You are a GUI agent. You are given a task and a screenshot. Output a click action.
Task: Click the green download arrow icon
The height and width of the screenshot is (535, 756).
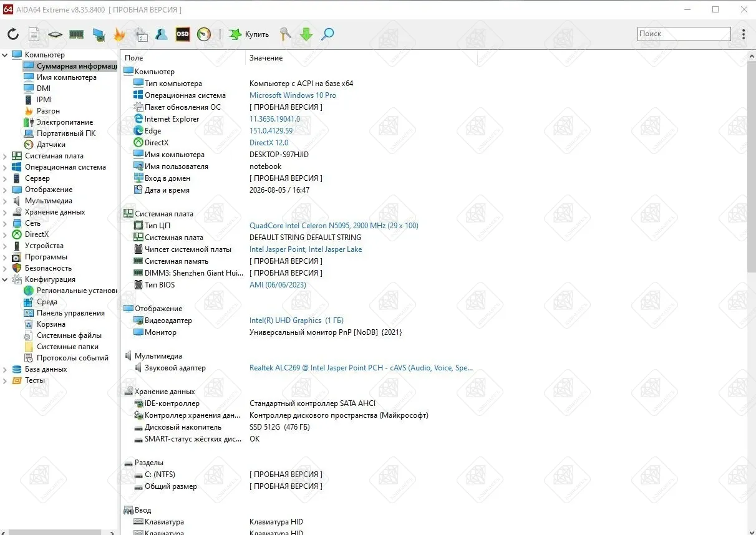(x=306, y=34)
